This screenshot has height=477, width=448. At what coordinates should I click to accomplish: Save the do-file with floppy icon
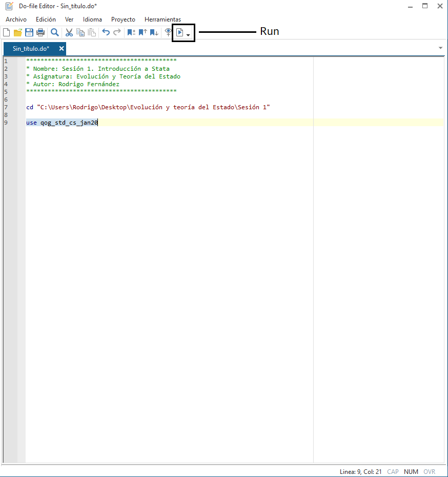click(x=29, y=33)
